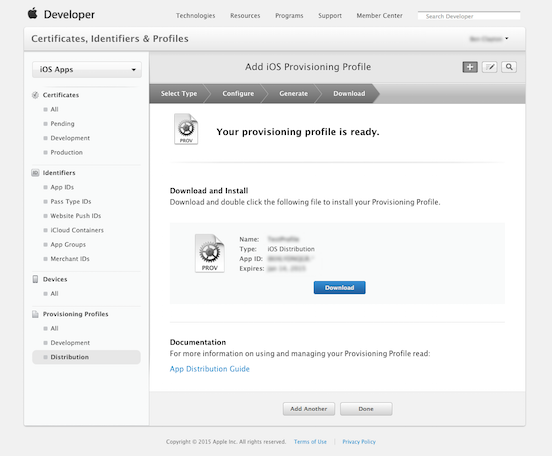This screenshot has width=552, height=456.
Task: Click 'Certificates, Identifiers & Profiles' title
Action: click(x=110, y=39)
